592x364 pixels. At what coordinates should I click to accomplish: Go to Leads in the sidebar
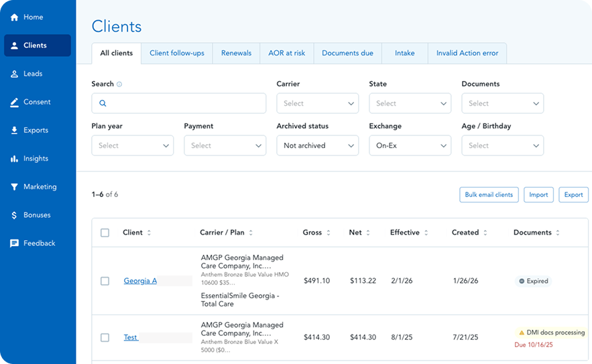pos(38,74)
